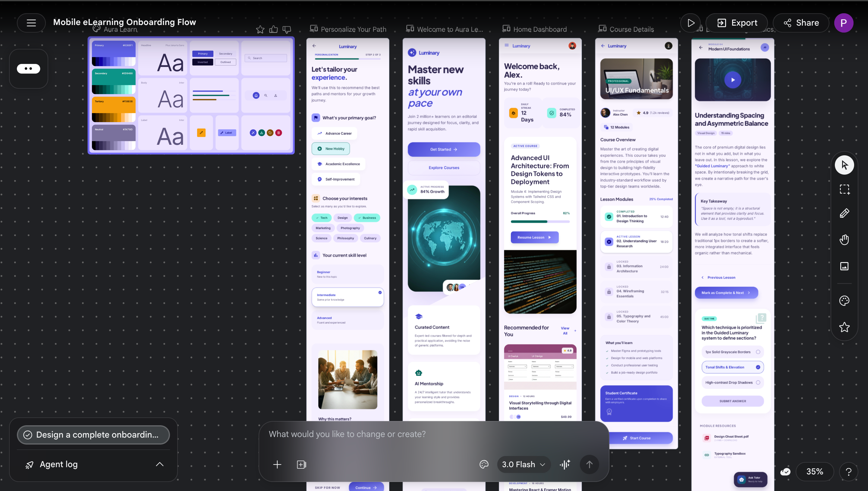Open the user profile avatar P
Screen dimensions: 868x491
click(844, 23)
